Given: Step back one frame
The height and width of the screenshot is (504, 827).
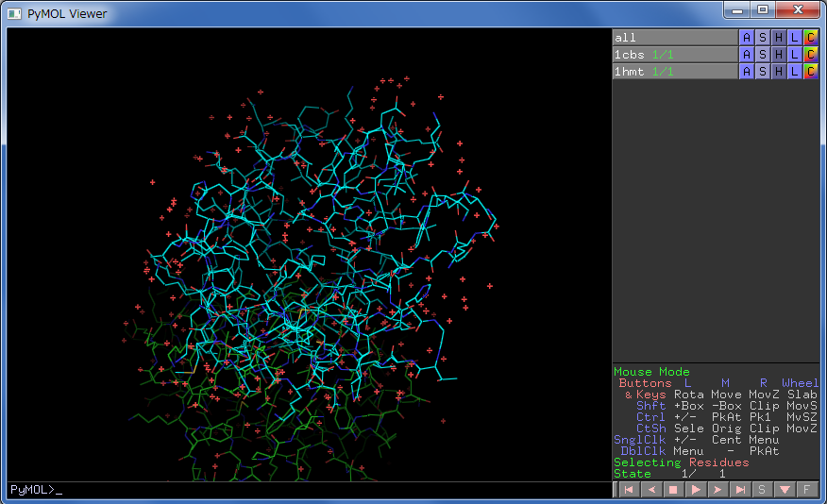Looking at the screenshot, I should pyautogui.click(x=650, y=490).
